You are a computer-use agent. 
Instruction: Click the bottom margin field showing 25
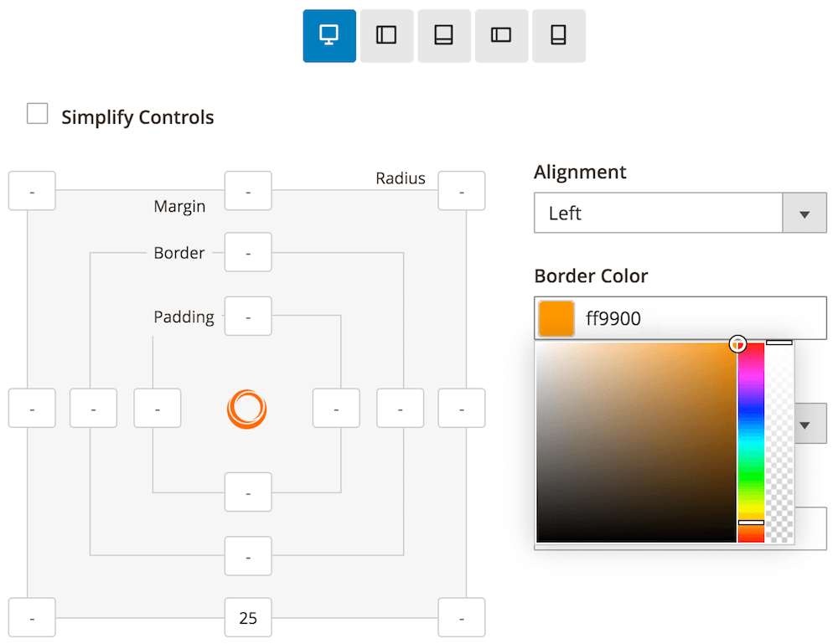pos(247,617)
